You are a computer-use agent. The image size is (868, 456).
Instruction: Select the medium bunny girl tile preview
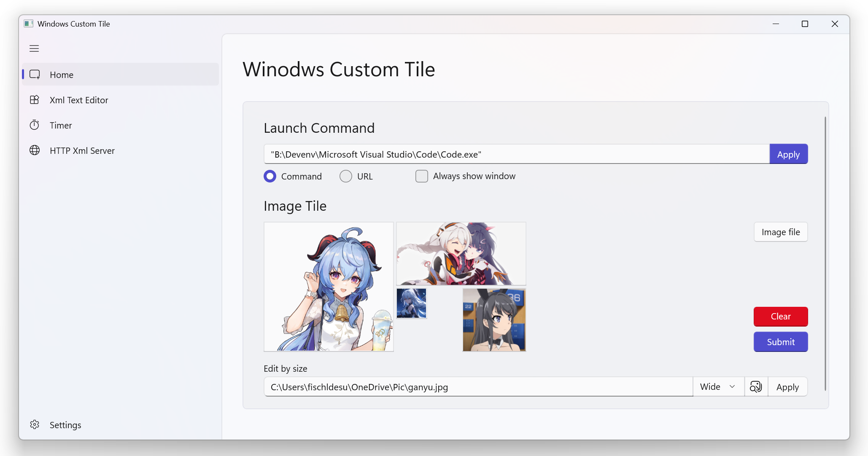[494, 320]
